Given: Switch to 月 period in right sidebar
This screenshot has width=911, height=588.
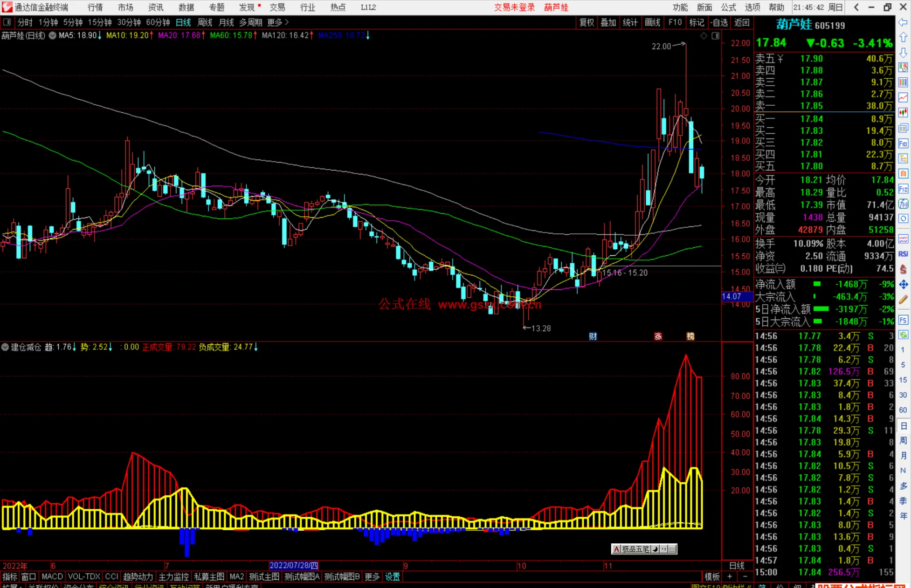Looking at the screenshot, I should (x=903, y=456).
